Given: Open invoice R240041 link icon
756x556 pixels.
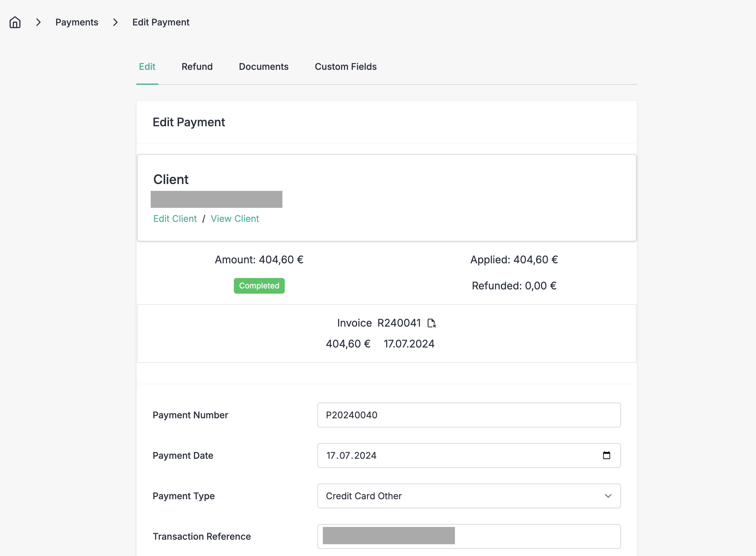Looking at the screenshot, I should [431, 323].
